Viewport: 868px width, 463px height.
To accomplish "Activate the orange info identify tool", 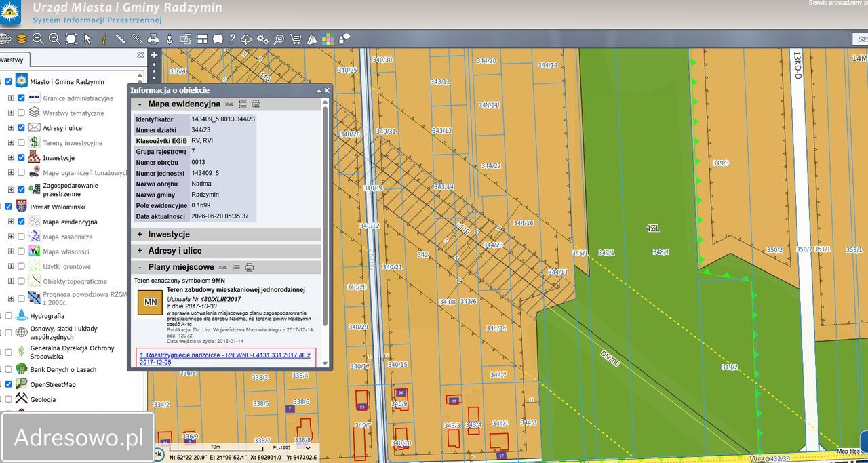I will [104, 39].
